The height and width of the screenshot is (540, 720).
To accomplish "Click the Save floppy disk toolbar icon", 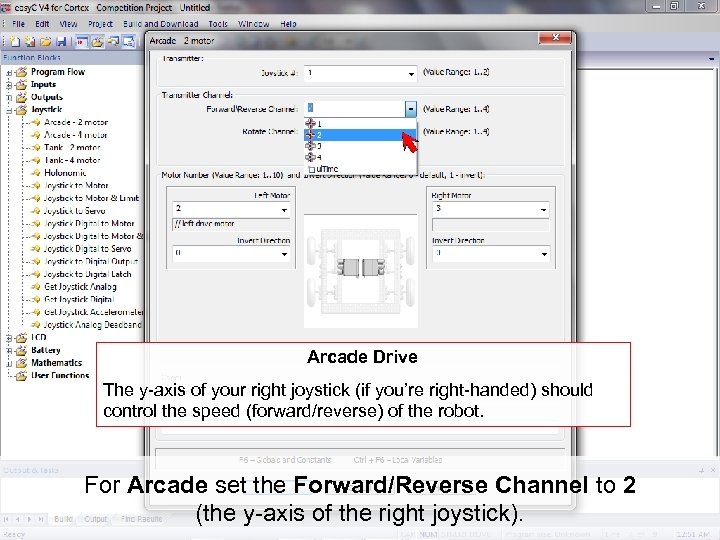I will 61,42.
